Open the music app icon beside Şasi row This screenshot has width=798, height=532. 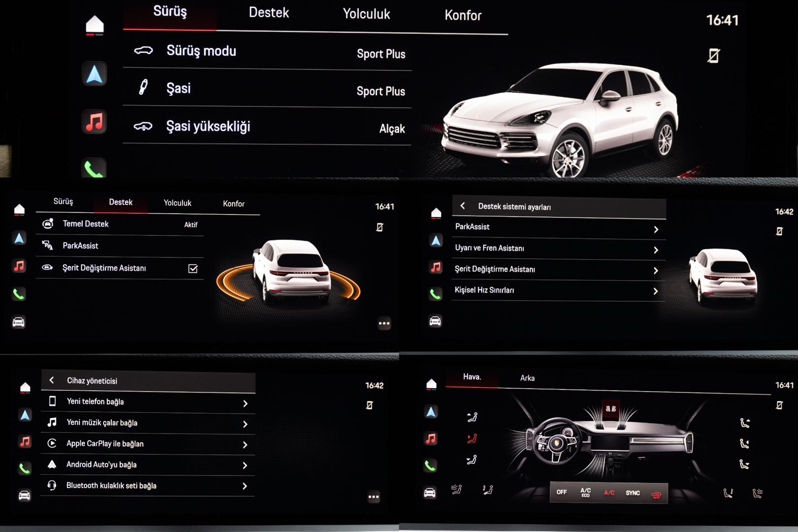94,122
